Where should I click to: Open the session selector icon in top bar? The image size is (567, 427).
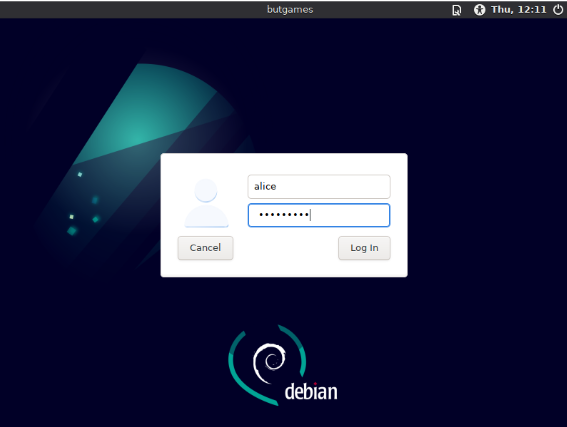click(457, 10)
